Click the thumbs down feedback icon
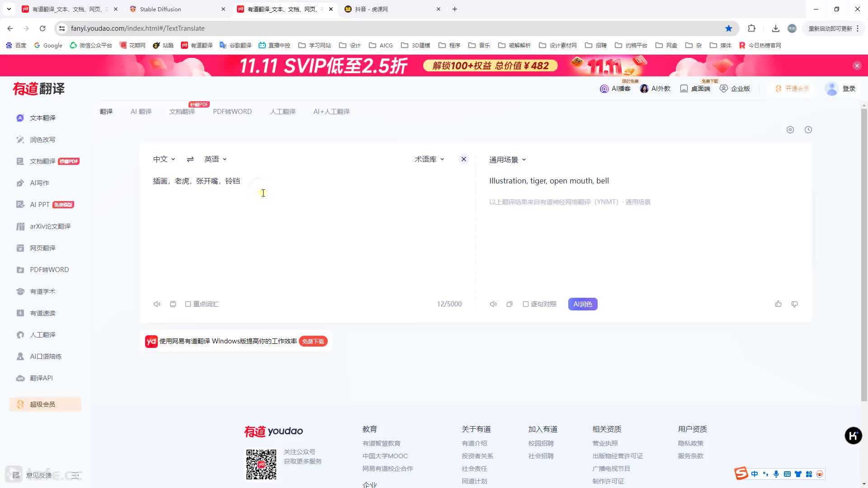Image resolution: width=868 pixels, height=488 pixels. [x=794, y=304]
